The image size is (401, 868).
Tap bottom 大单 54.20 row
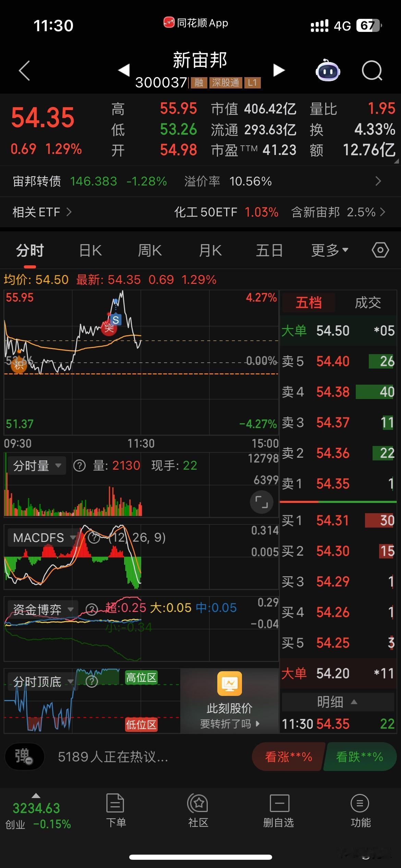(338, 673)
